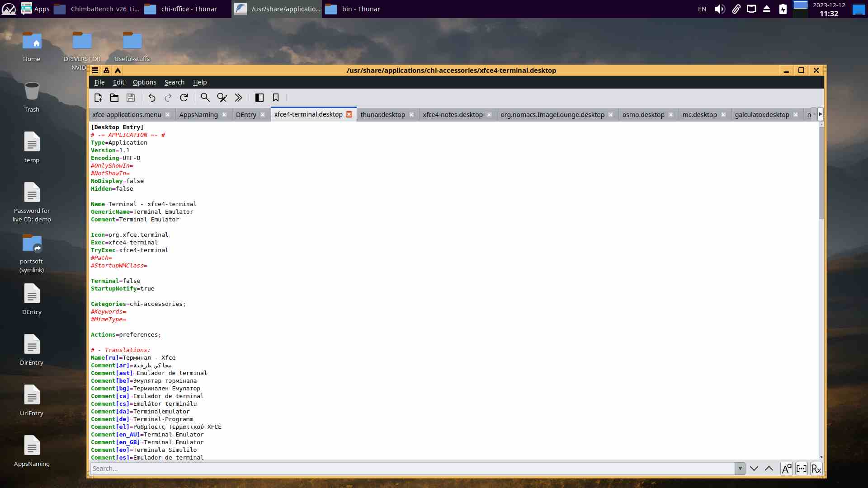Click the magnifier Find icon
The image size is (868, 488).
pos(205,98)
